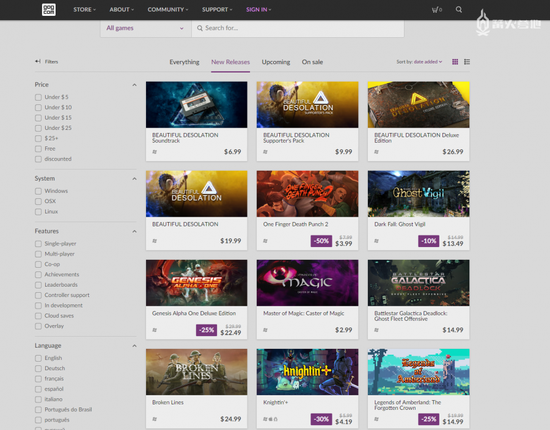Click the GOG.com logo

[49, 9]
